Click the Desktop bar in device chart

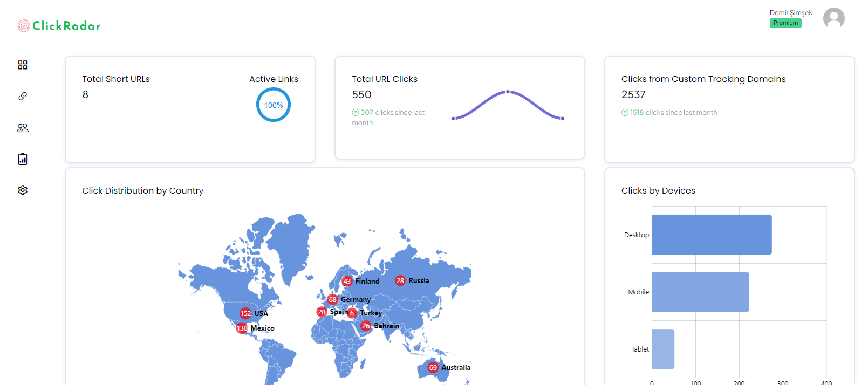click(712, 235)
